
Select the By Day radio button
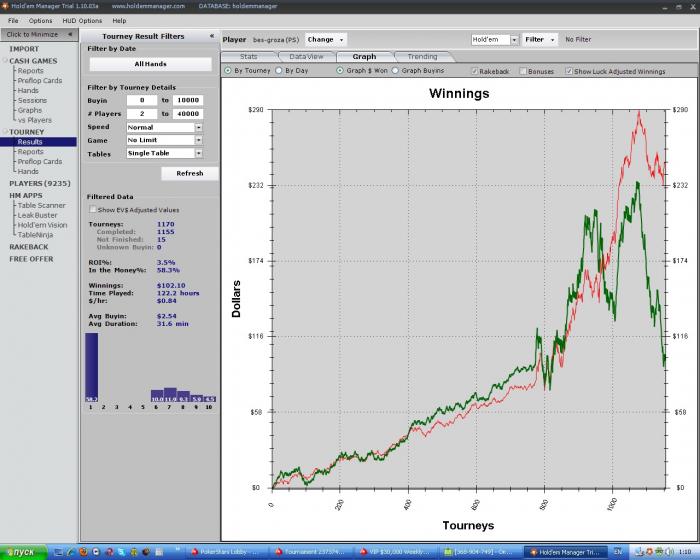279,71
